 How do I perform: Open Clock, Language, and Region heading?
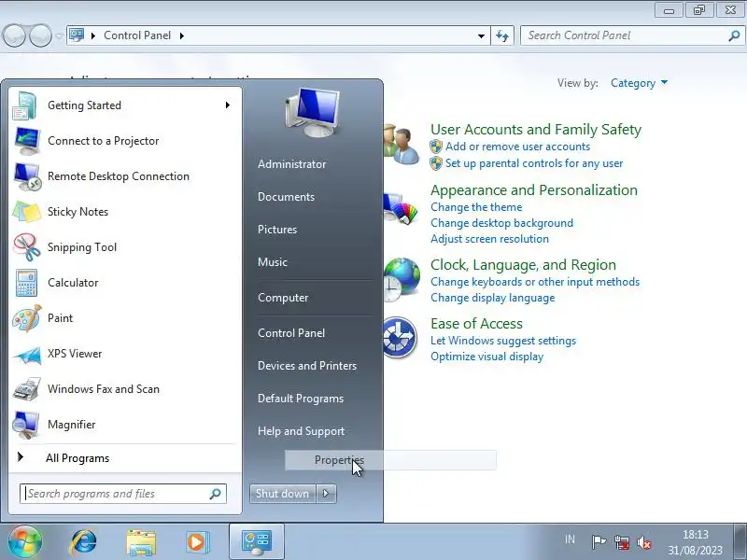pyautogui.click(x=523, y=265)
